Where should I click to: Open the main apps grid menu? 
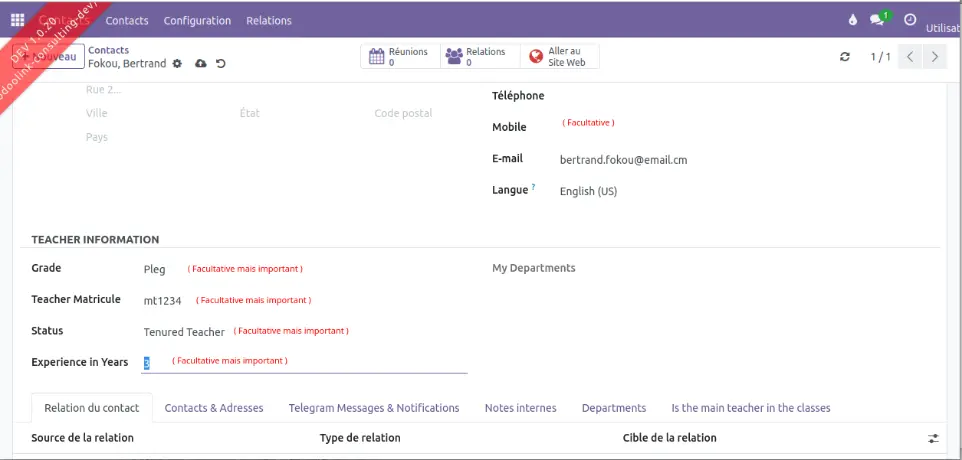pos(18,20)
